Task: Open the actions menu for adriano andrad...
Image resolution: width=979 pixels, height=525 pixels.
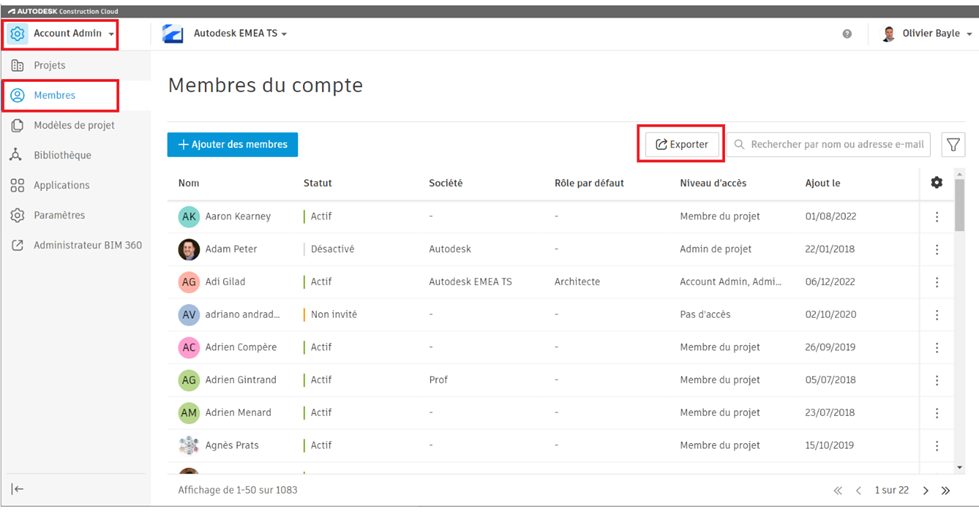Action: pyautogui.click(x=937, y=315)
